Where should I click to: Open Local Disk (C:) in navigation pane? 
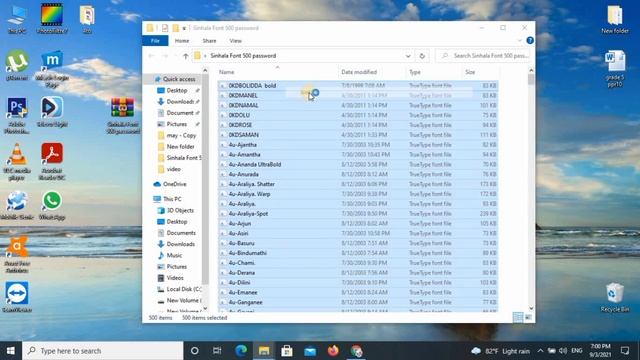184,289
